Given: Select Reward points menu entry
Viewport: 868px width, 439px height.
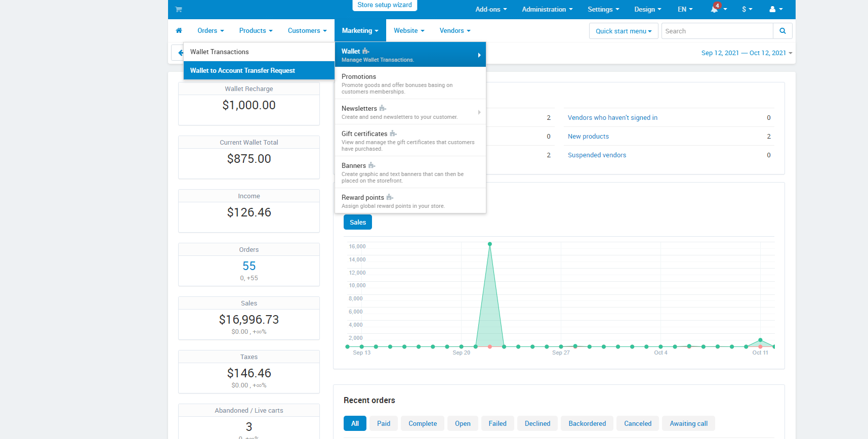Looking at the screenshot, I should coord(410,201).
